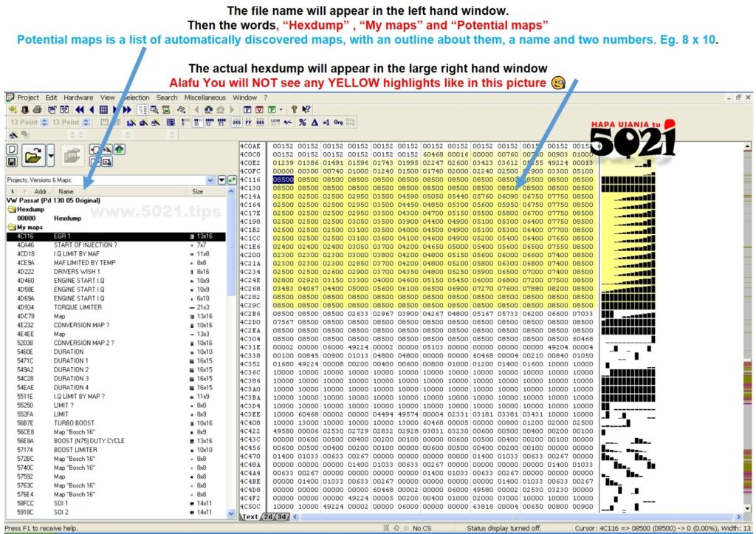This screenshot has height=534, width=756.
Task: Open the Hardware menu
Action: 78,97
